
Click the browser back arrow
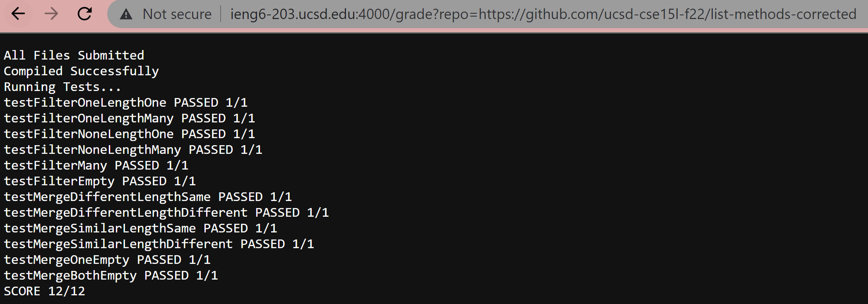(x=18, y=14)
